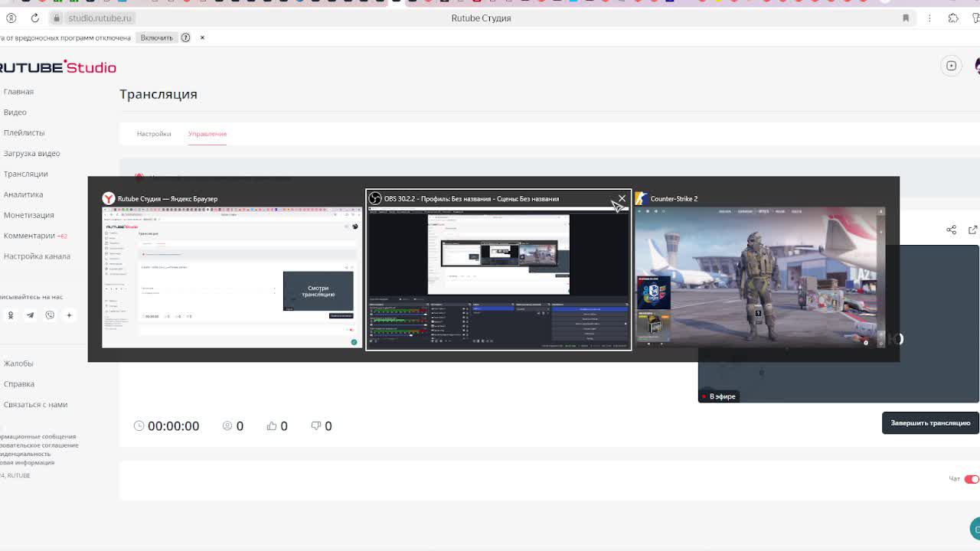980x551 pixels.
Task: Open Настройка канала in the sidebar
Action: tap(37, 256)
